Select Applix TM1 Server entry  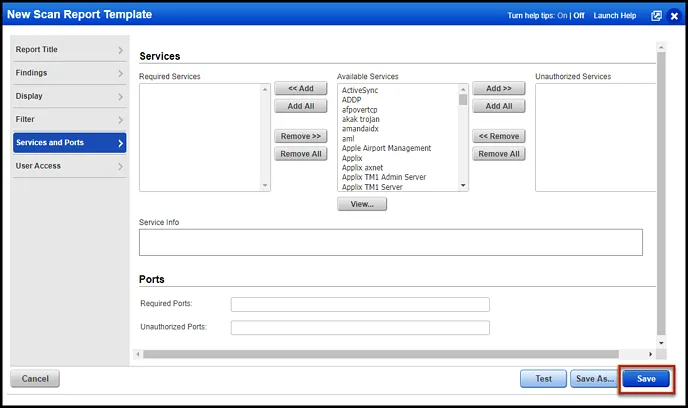coord(372,187)
